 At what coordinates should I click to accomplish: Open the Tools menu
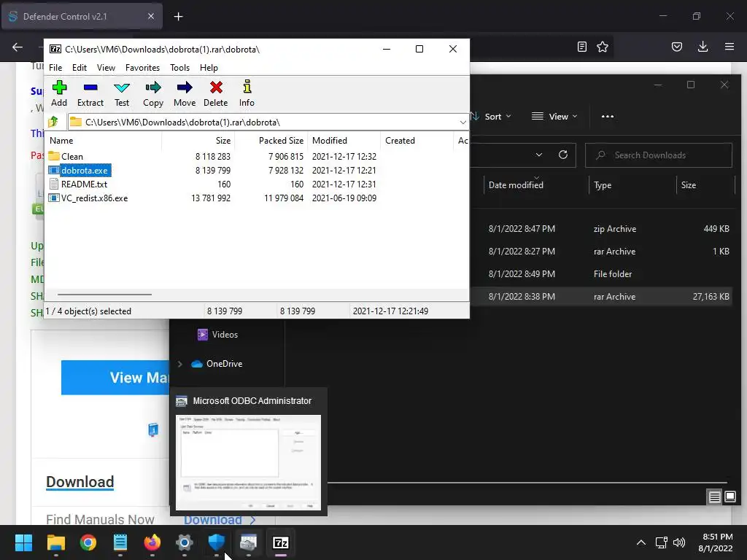[179, 68]
